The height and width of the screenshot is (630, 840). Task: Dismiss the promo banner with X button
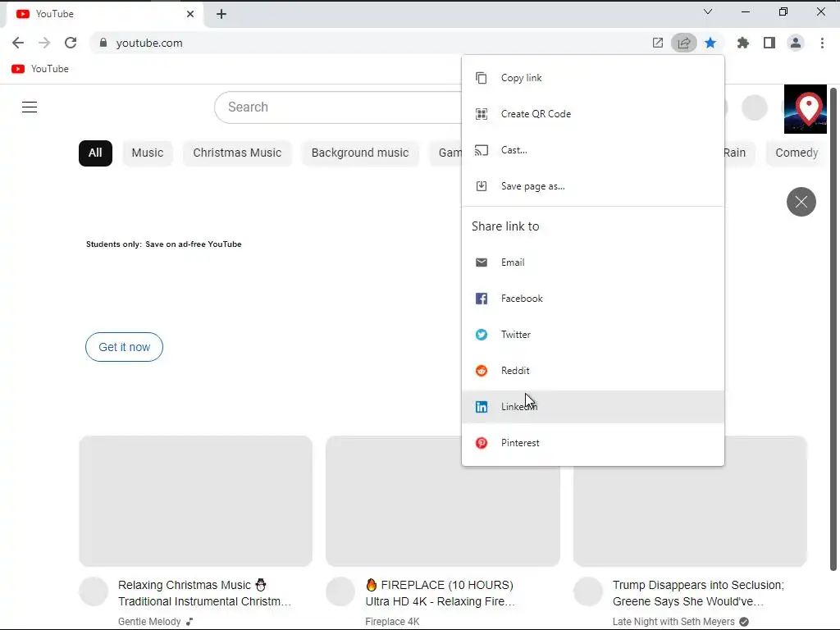click(801, 202)
